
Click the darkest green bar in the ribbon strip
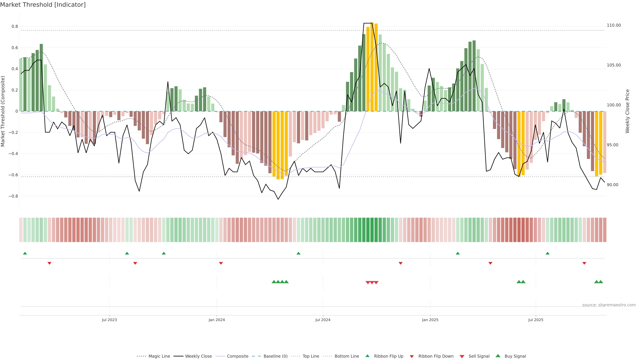pos(372,230)
